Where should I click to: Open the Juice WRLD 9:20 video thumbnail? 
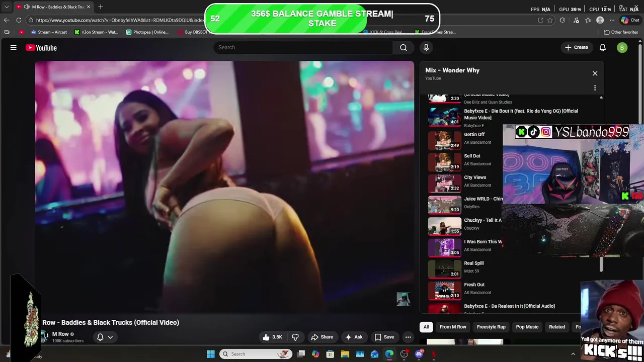coord(444,205)
